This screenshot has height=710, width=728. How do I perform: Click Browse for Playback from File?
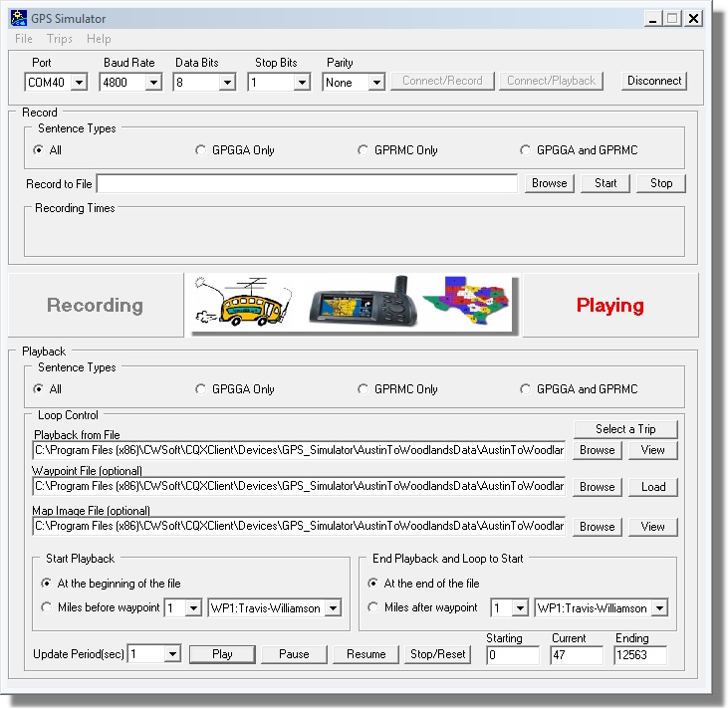(598, 450)
